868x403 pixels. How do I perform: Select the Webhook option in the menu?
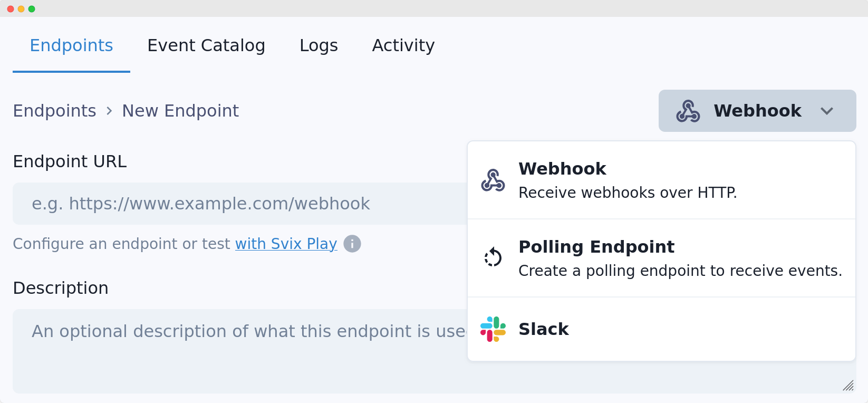(562, 169)
